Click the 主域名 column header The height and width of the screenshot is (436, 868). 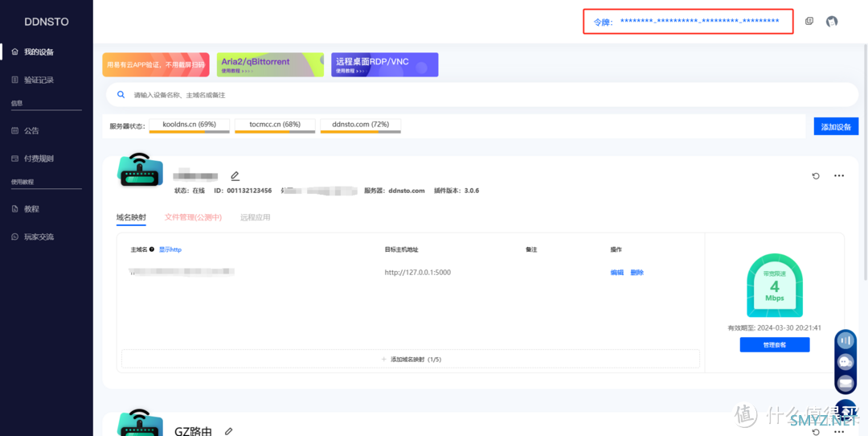(139, 249)
